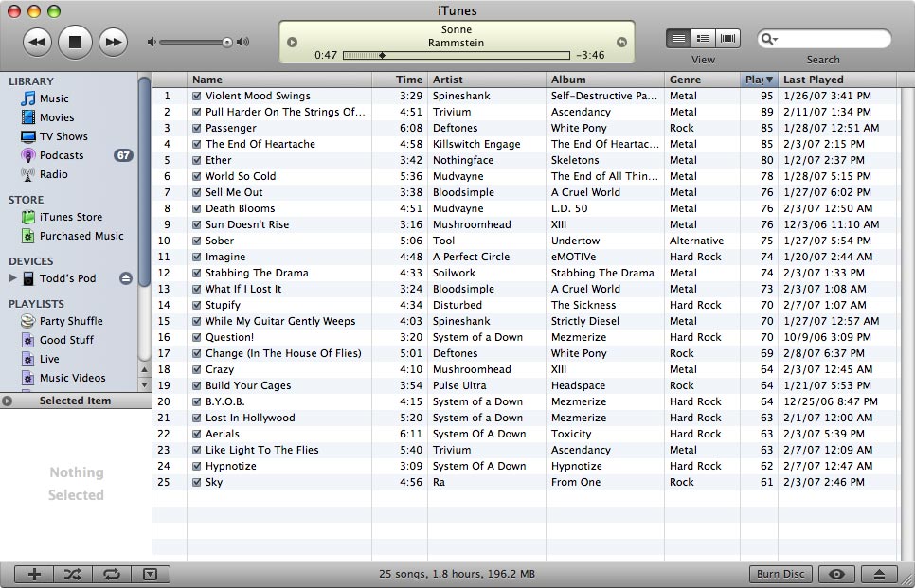915x588 pixels.
Task: Click the playhead diamond in the progress bar
Action: click(x=383, y=56)
